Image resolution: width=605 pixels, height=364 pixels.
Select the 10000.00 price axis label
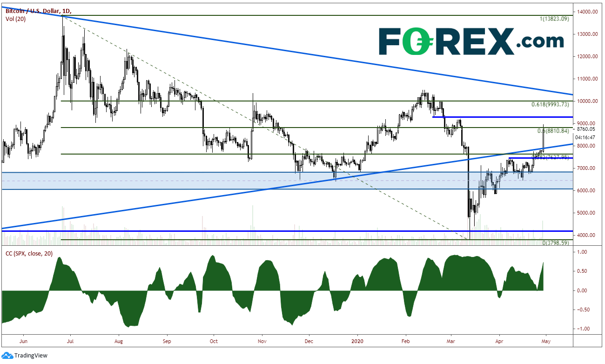tap(587, 101)
